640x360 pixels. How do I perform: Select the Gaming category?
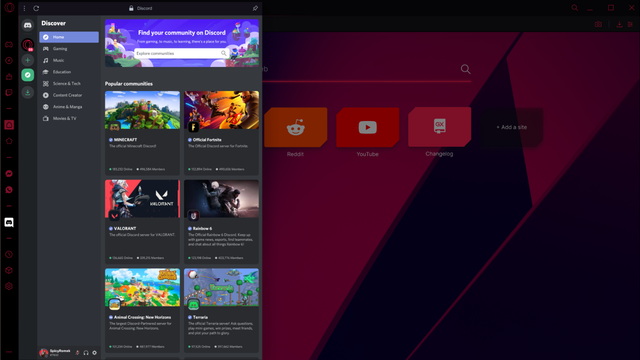(x=69, y=49)
